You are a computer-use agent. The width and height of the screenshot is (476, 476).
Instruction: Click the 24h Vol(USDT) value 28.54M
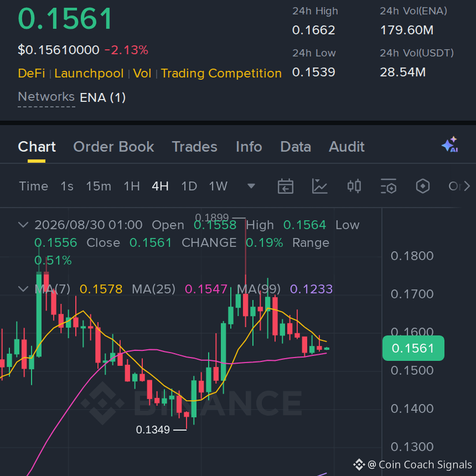point(403,72)
